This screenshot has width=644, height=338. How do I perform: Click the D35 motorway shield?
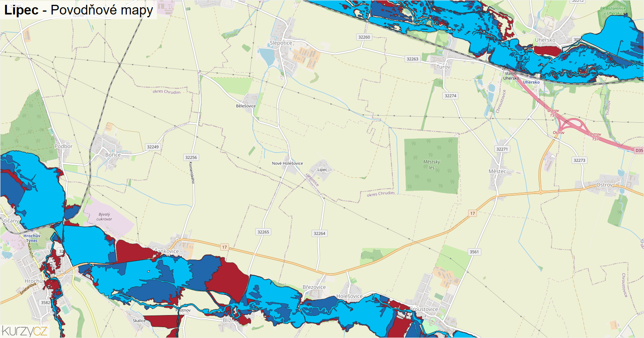click(x=639, y=150)
